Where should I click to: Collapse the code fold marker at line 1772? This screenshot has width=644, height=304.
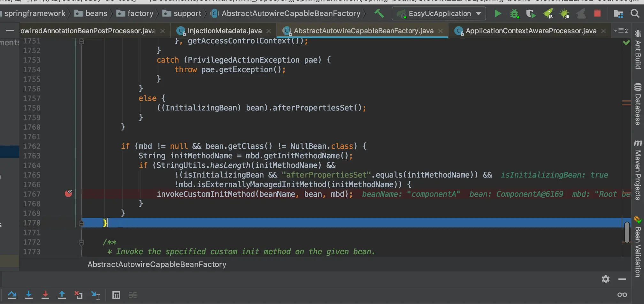click(81, 243)
